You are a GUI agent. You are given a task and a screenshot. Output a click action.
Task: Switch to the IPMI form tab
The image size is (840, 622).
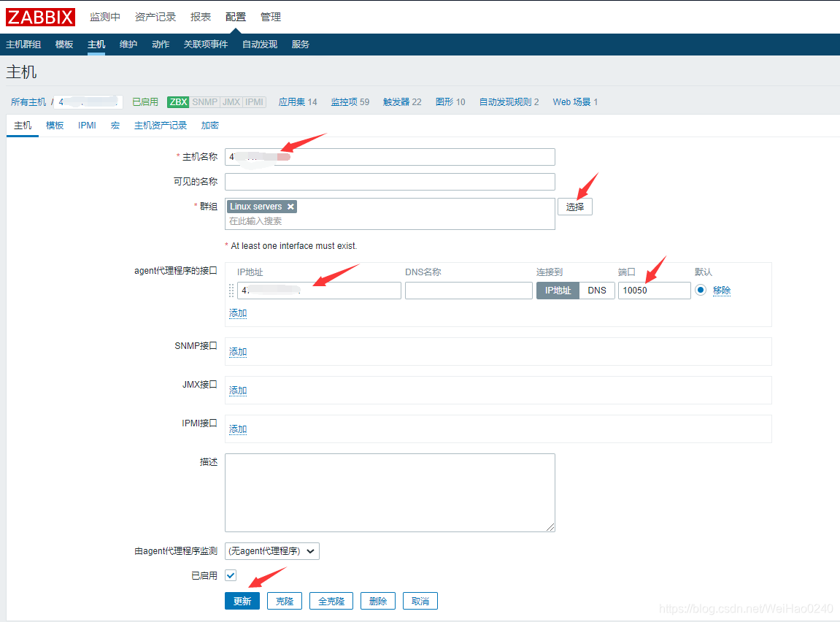(x=88, y=126)
